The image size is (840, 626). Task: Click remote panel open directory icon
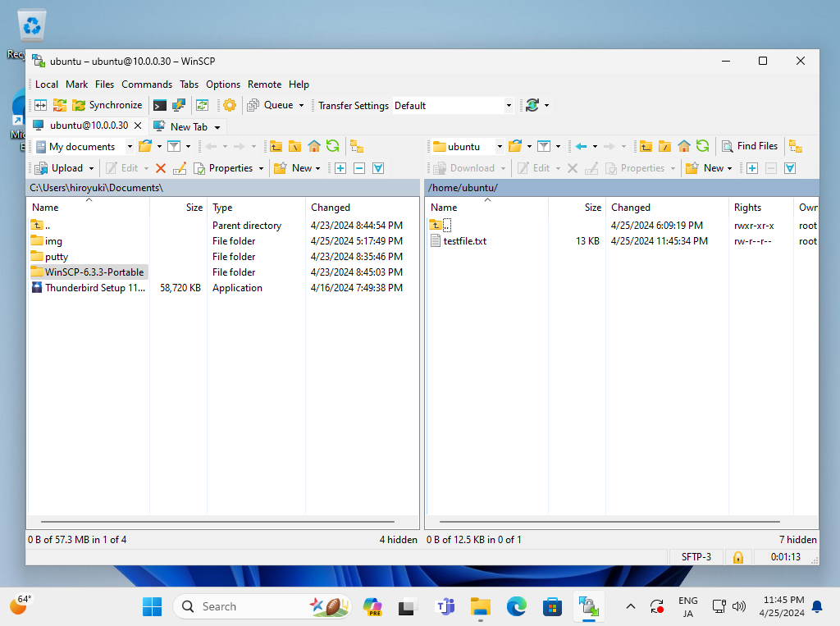tap(515, 146)
